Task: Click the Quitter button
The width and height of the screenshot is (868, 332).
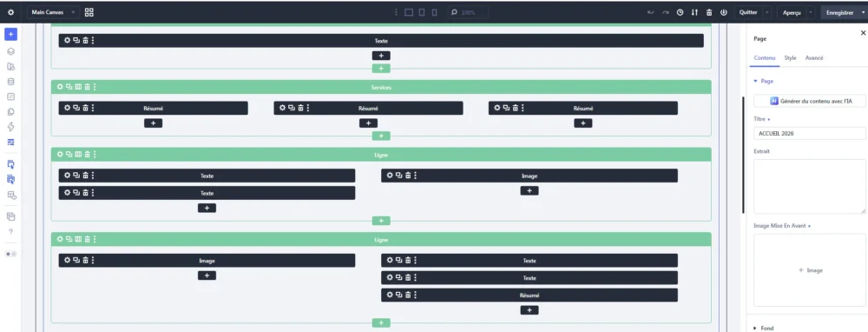Action: [x=748, y=12]
